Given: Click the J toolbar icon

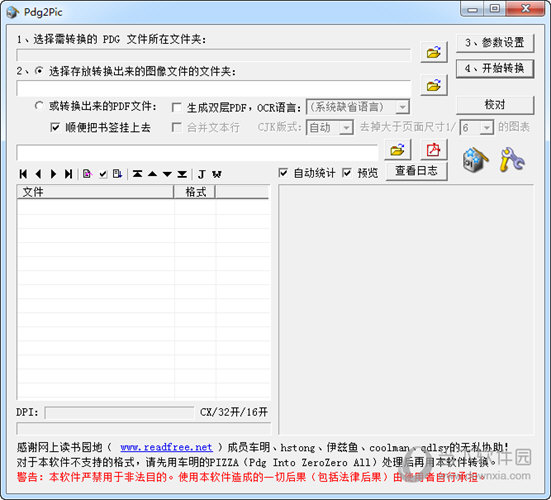Looking at the screenshot, I should click(201, 174).
